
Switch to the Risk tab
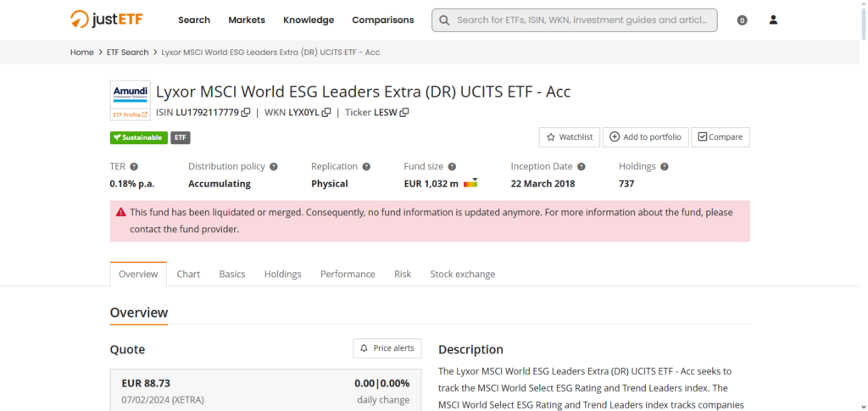(x=403, y=274)
